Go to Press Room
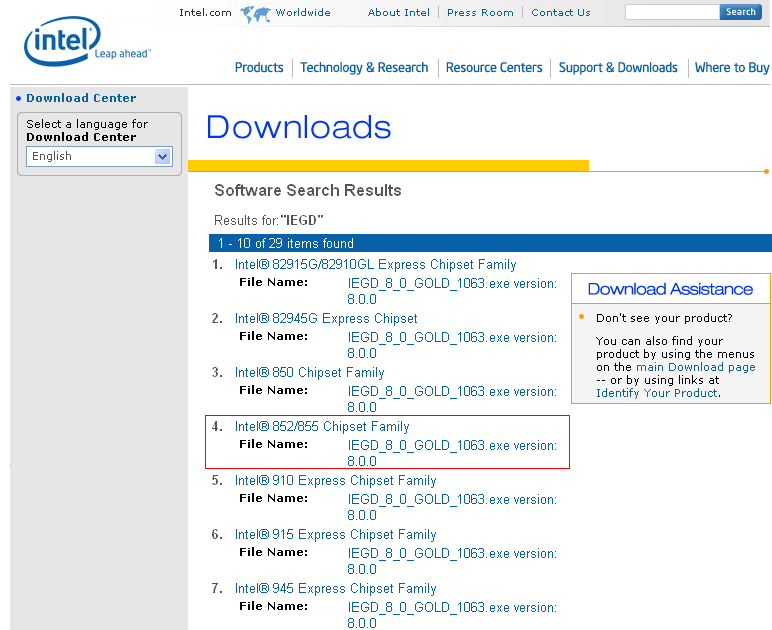 480,13
